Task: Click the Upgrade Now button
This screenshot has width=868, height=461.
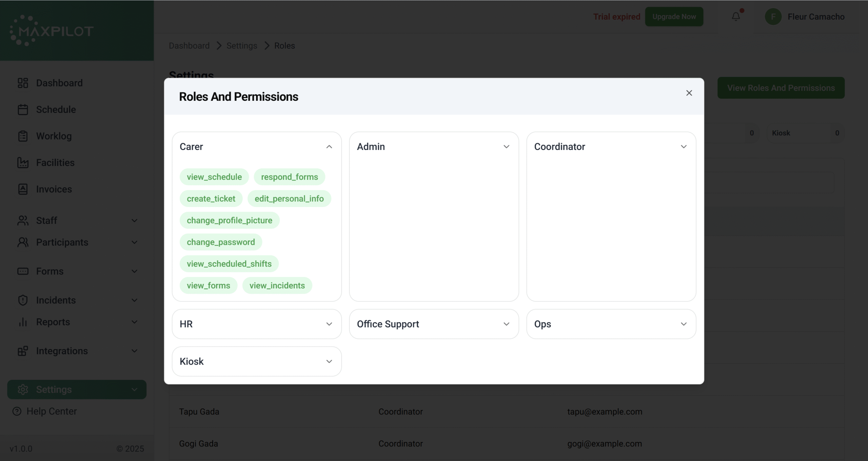Action: 674,17
